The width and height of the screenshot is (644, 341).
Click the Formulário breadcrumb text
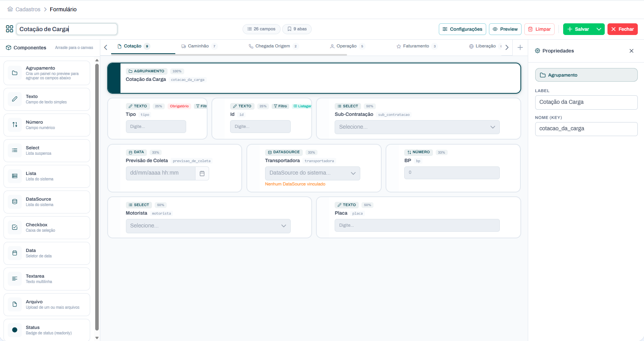[x=63, y=9]
